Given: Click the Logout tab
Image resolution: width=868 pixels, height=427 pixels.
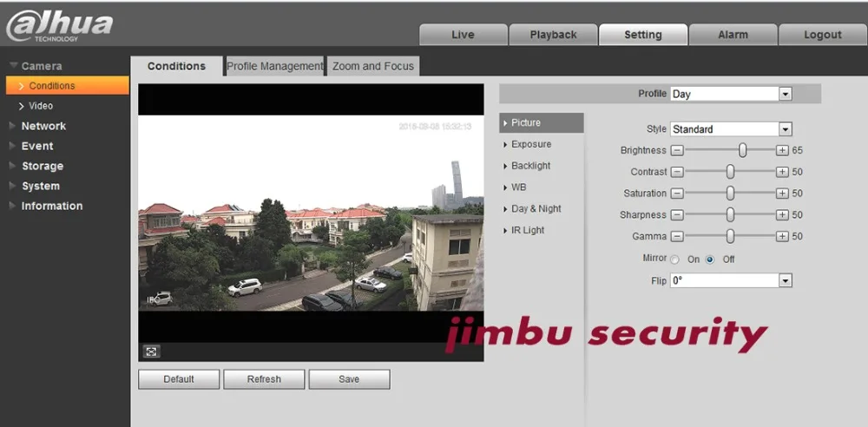Looking at the screenshot, I should (823, 35).
